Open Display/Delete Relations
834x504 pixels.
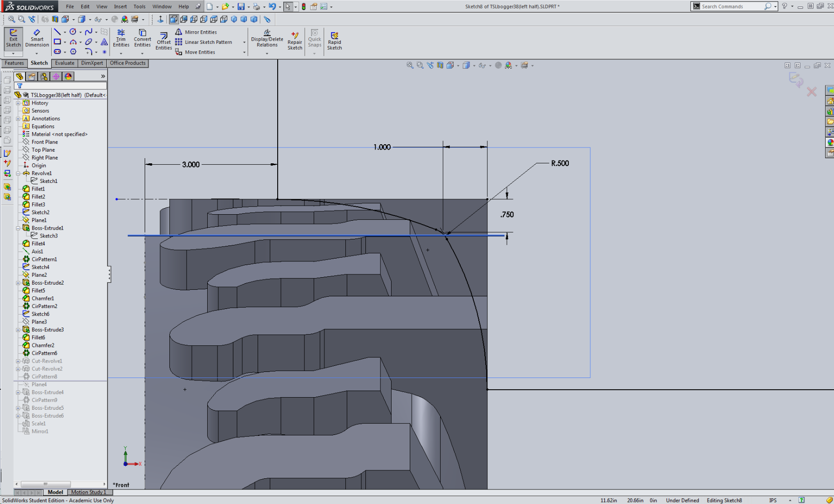[x=266, y=40]
